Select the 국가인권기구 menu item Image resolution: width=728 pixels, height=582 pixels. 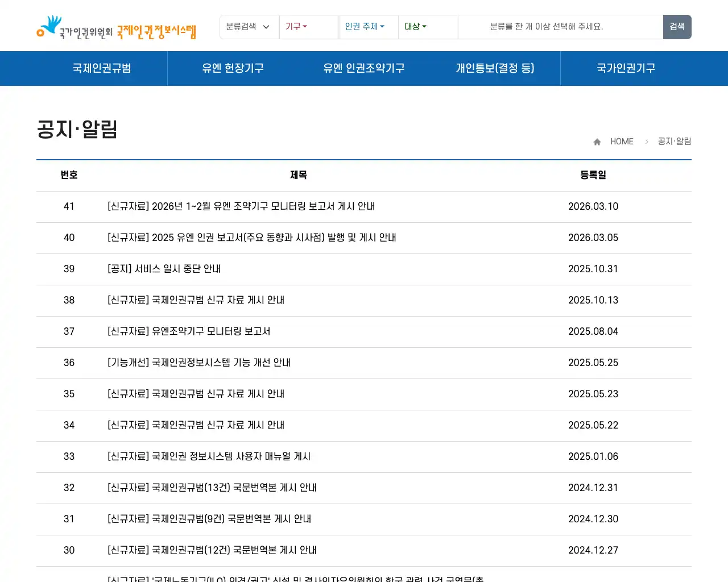(626, 68)
